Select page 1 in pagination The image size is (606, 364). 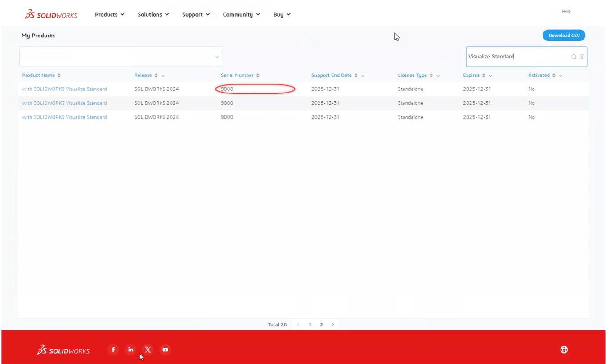click(310, 324)
